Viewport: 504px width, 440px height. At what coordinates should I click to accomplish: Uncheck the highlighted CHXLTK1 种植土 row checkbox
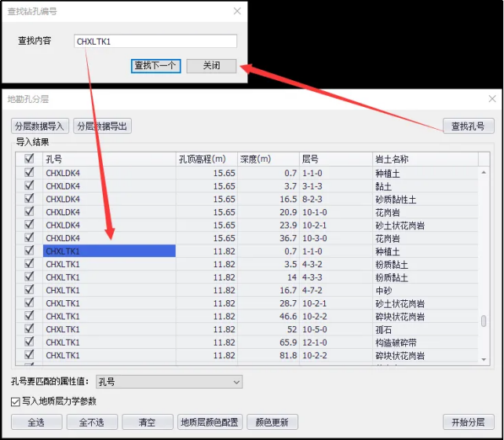pos(29,251)
